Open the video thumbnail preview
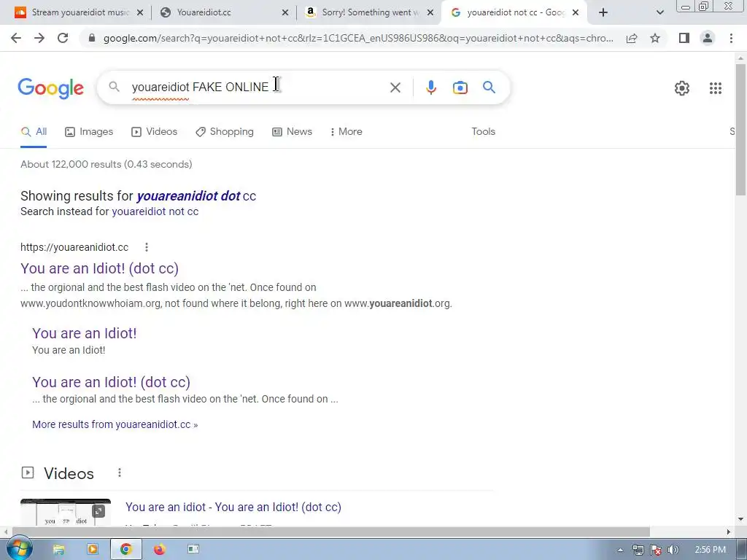The width and height of the screenshot is (747, 560). 66,513
